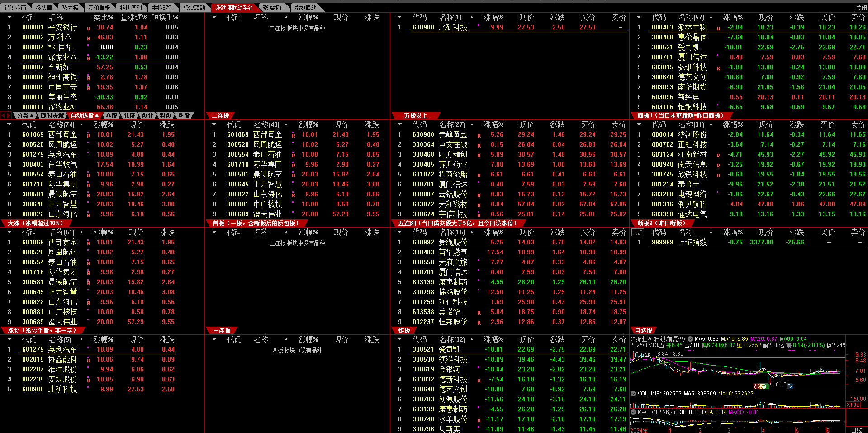The height and width of the screenshot is (433, 868).
Task: Open dropdown triangle in top-left list header
Action: tap(9, 17)
